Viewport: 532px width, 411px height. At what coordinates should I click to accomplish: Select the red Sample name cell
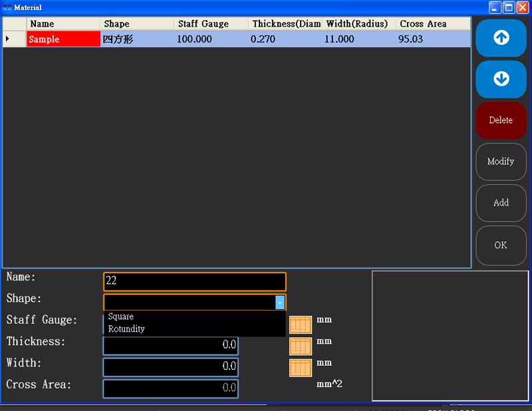click(63, 39)
